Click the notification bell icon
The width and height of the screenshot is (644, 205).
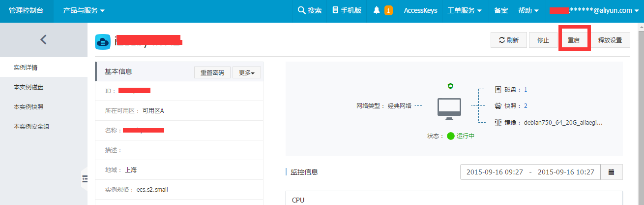pos(377,10)
